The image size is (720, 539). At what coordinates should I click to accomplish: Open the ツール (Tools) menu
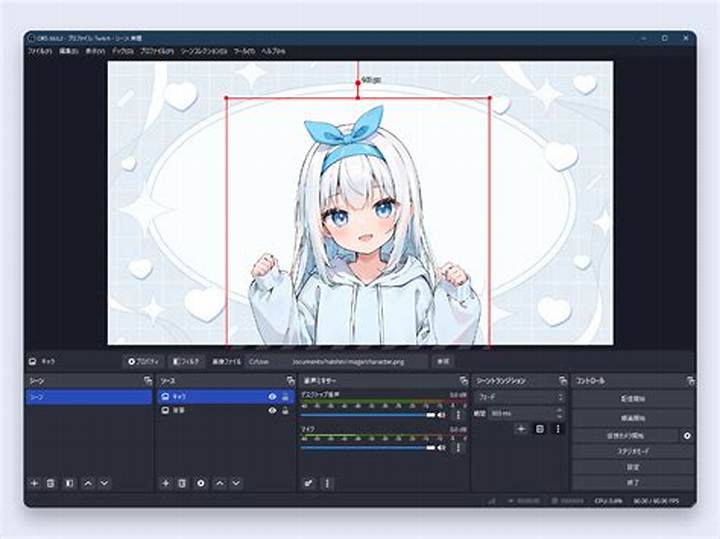[x=244, y=51]
